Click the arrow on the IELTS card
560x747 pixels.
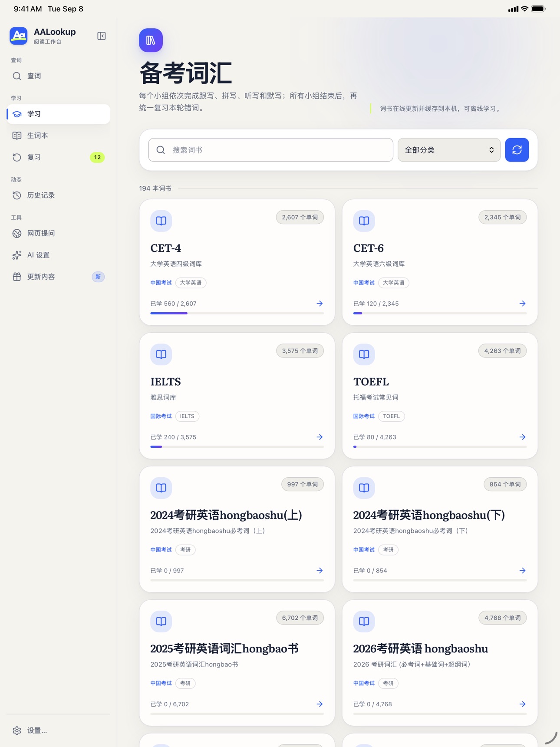pyautogui.click(x=320, y=437)
